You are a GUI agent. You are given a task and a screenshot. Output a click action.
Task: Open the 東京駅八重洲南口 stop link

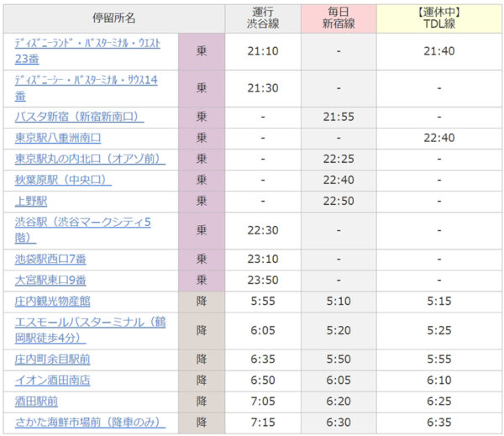point(58,138)
